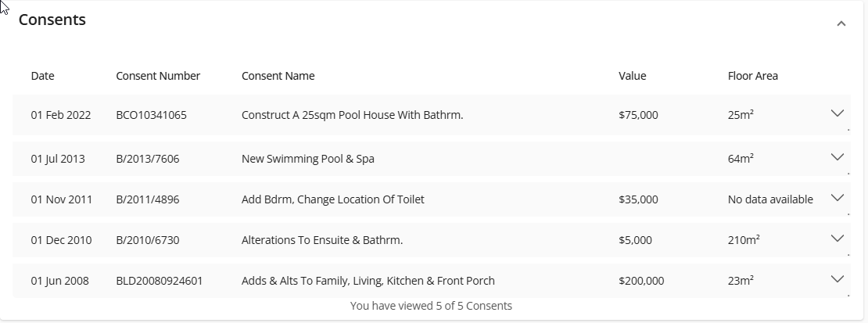This screenshot has height=323, width=868.
Task: Click the No data available cell
Action: click(x=770, y=199)
